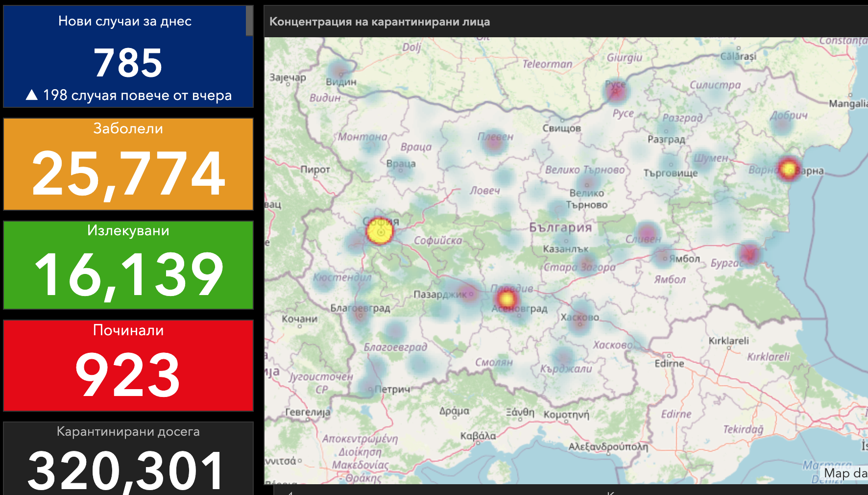868x495 pixels.
Task: Click the Добрич label on the map
Action: tap(789, 116)
